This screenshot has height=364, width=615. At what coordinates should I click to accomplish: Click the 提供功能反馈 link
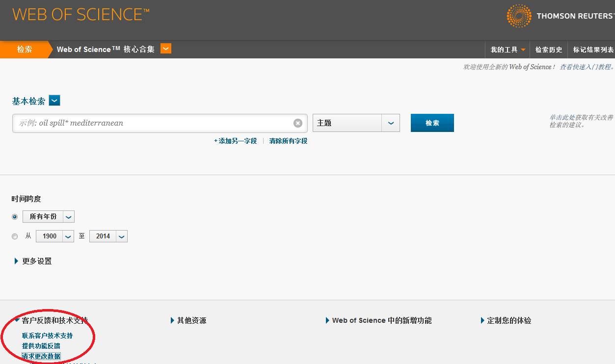pos(41,346)
